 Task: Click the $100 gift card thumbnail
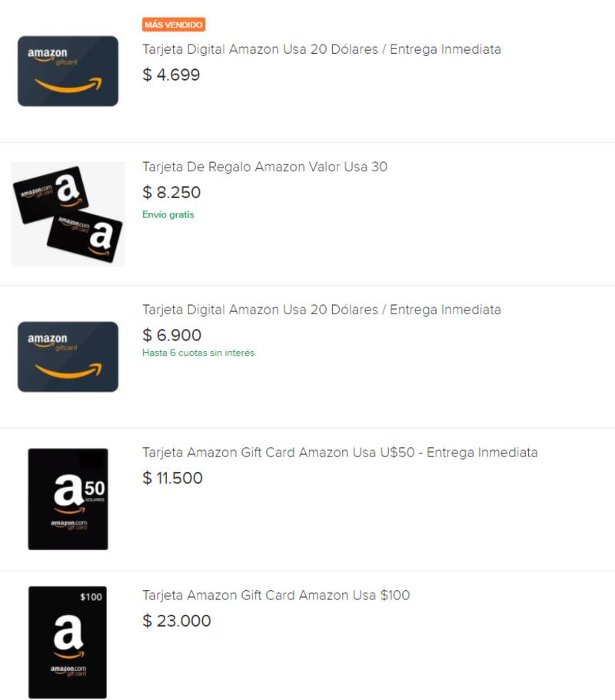pos(68,642)
